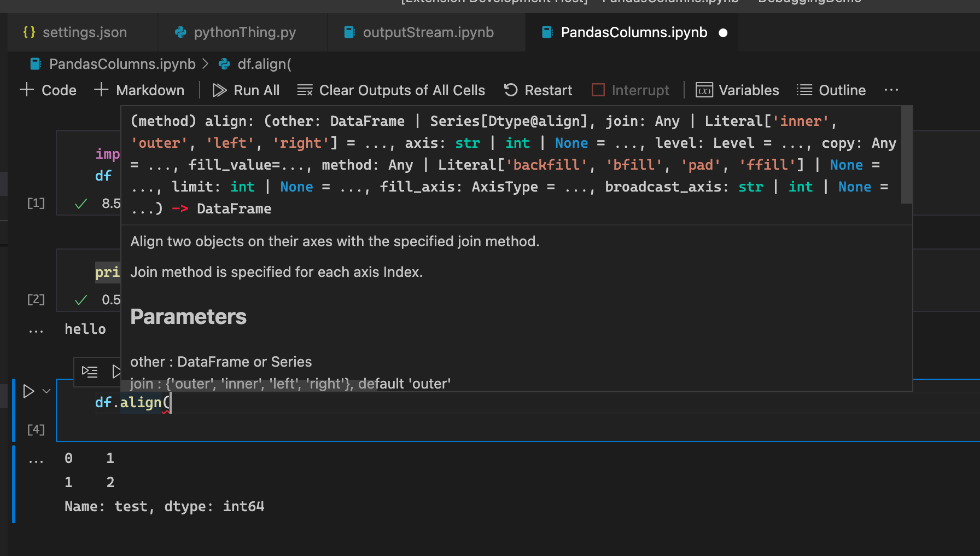The image size is (980, 556).
Task: Run the df.align cell with the play button
Action: 28,391
